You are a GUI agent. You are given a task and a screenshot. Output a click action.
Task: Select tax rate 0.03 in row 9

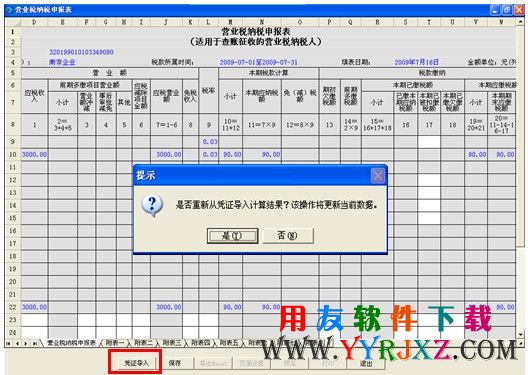[x=208, y=142]
